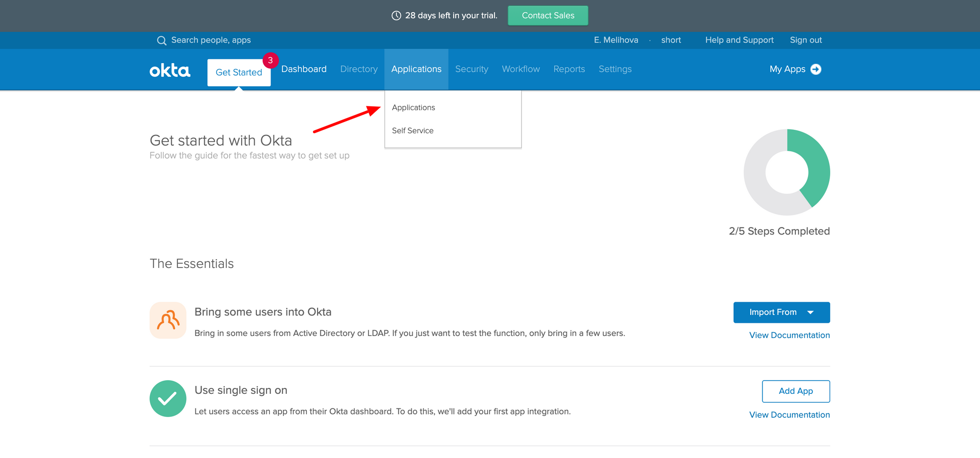Click the Contact Sales button
The width and height of the screenshot is (980, 458).
pyautogui.click(x=548, y=16)
